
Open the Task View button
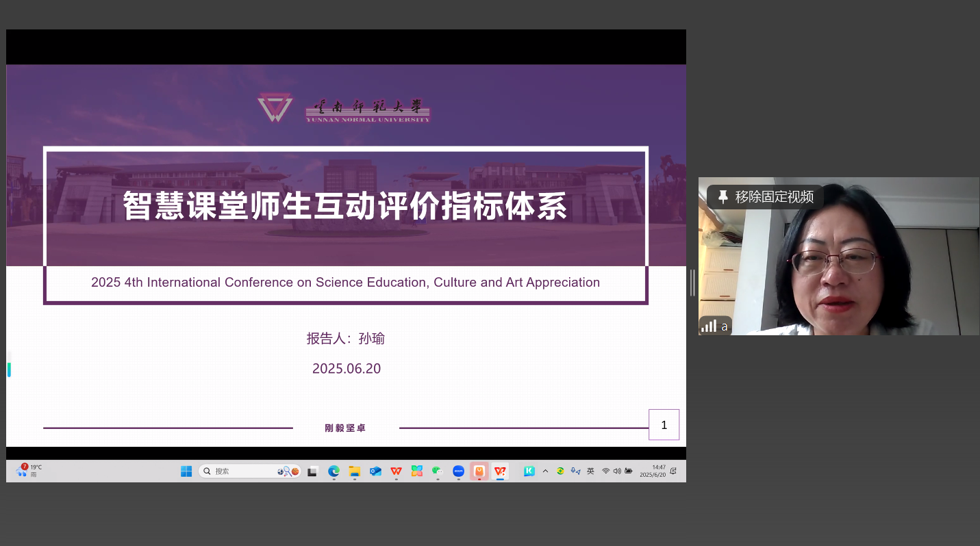coord(312,471)
